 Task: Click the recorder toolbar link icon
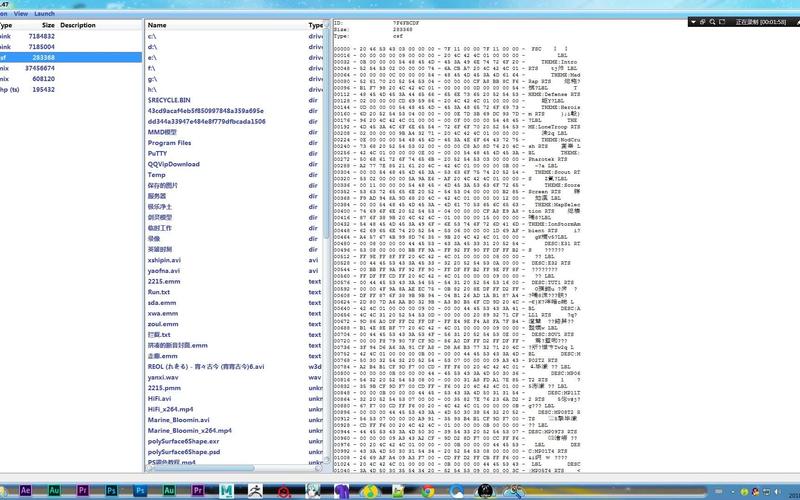[703, 22]
